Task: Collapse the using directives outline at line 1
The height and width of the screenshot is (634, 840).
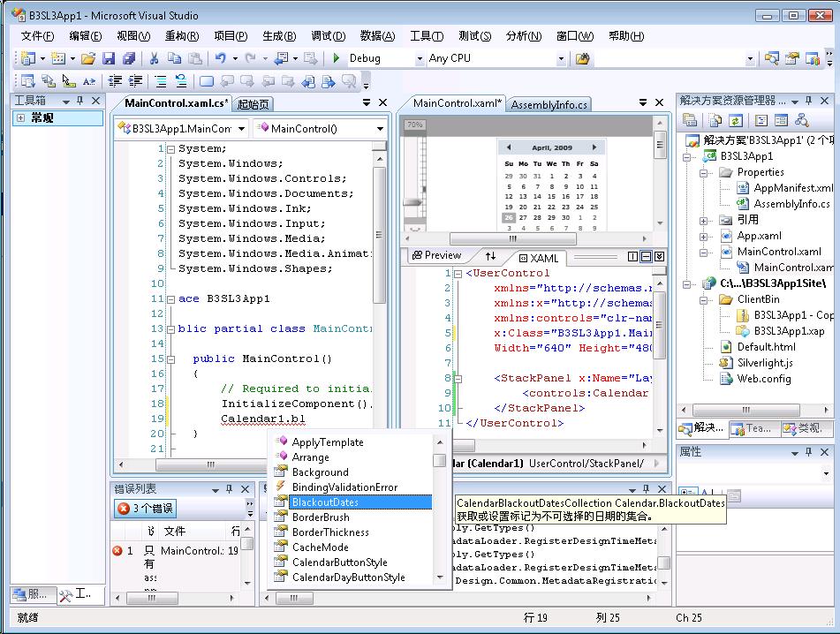Action: coord(170,149)
